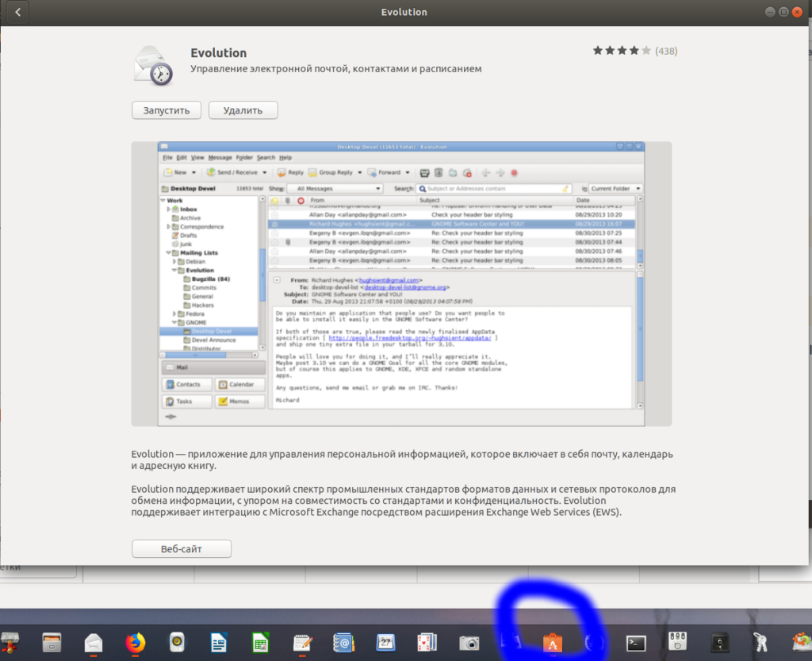Open the notepad text editor icon in dock

point(302,643)
